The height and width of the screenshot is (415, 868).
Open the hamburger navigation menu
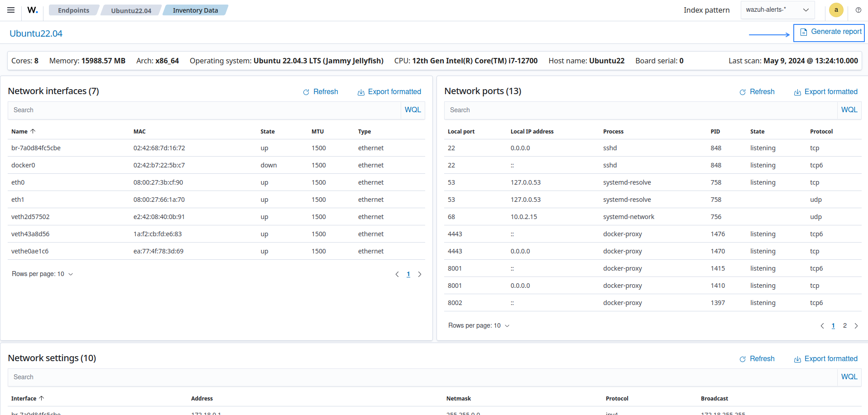click(x=11, y=10)
